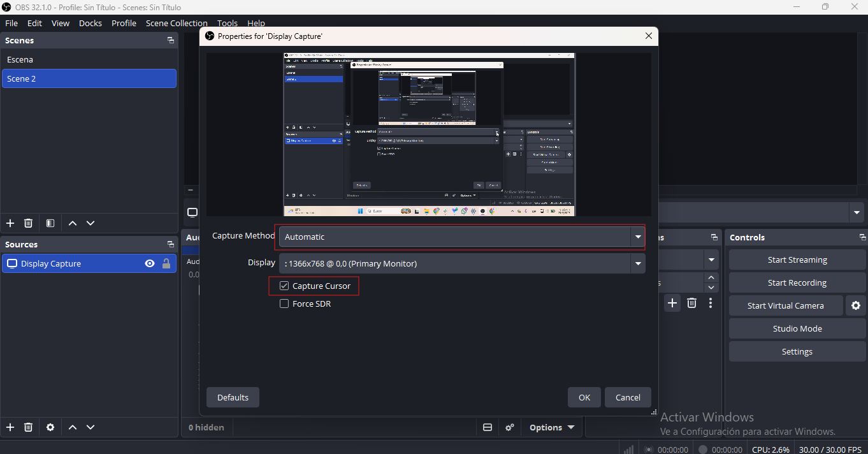Screen dimensions: 868x454
Task: Toggle Display Capture visibility eye icon
Action: (150, 263)
